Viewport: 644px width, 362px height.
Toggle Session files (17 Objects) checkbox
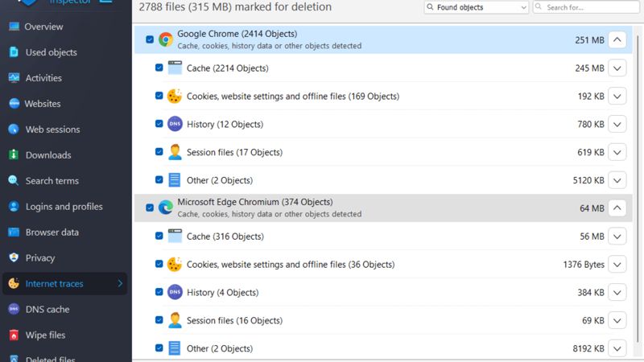[159, 151]
